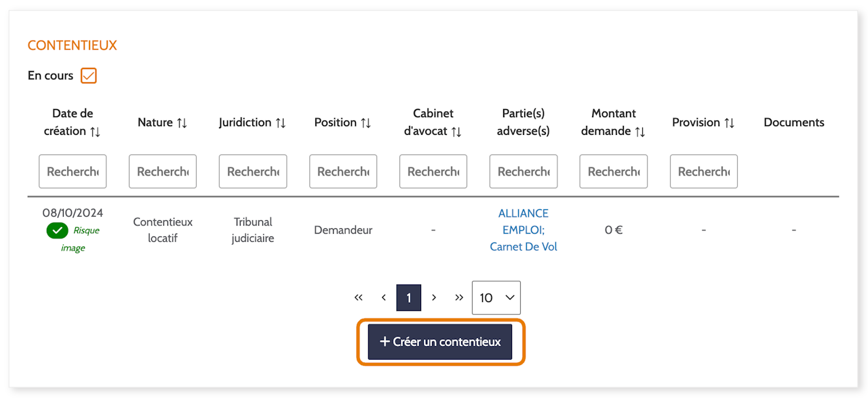Open the rows-per-page dropdown showing 10
868x403 pixels.
(496, 298)
